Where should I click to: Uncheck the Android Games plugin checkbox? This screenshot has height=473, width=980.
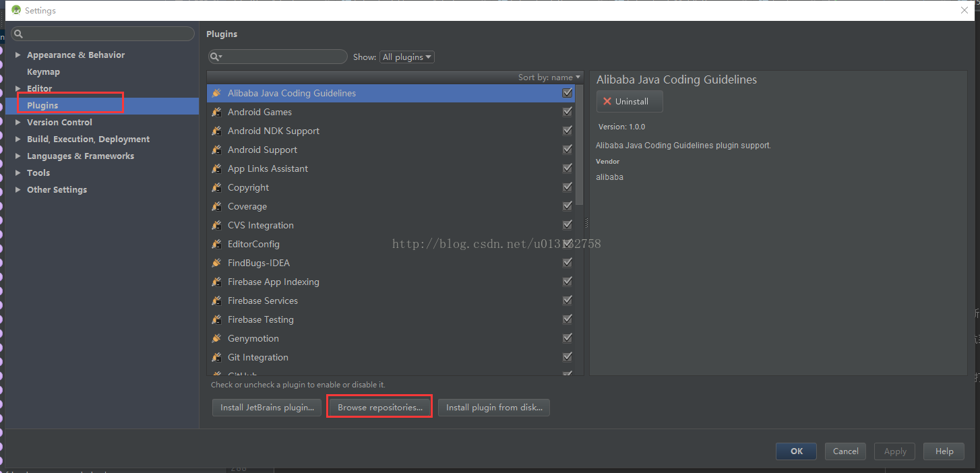tap(567, 112)
